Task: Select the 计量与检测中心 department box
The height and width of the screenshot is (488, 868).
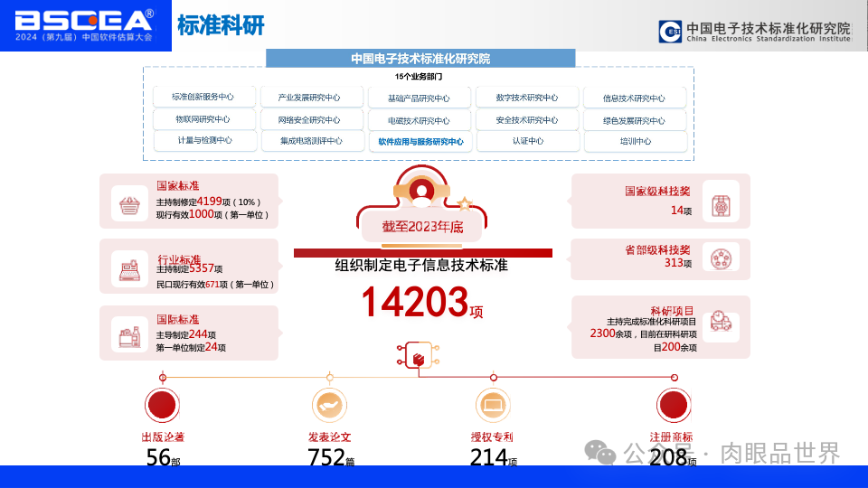Action: pyautogui.click(x=205, y=141)
